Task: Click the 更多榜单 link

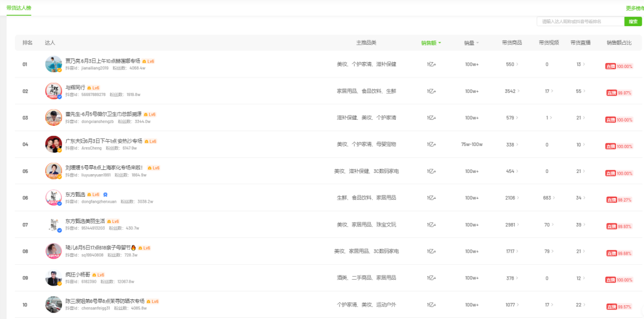Action: coord(634,8)
